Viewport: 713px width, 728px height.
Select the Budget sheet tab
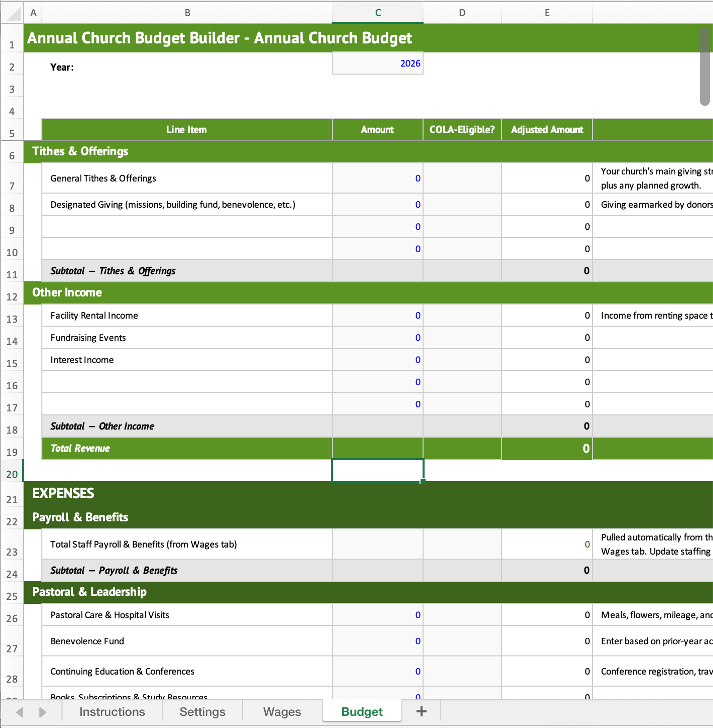pyautogui.click(x=362, y=711)
